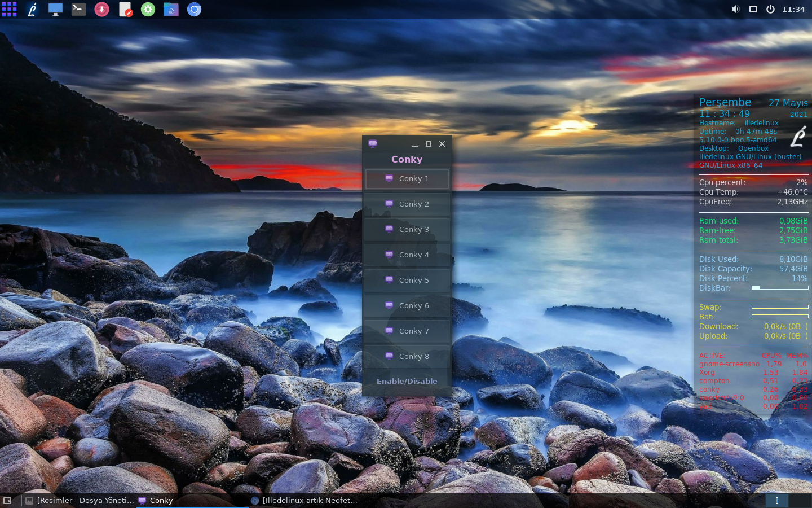
Task: Click the Conky window title bar icon
Action: point(373,143)
